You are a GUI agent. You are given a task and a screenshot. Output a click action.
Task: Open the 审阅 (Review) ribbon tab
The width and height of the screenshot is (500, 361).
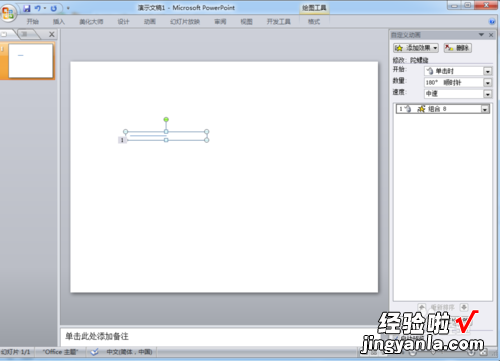220,22
